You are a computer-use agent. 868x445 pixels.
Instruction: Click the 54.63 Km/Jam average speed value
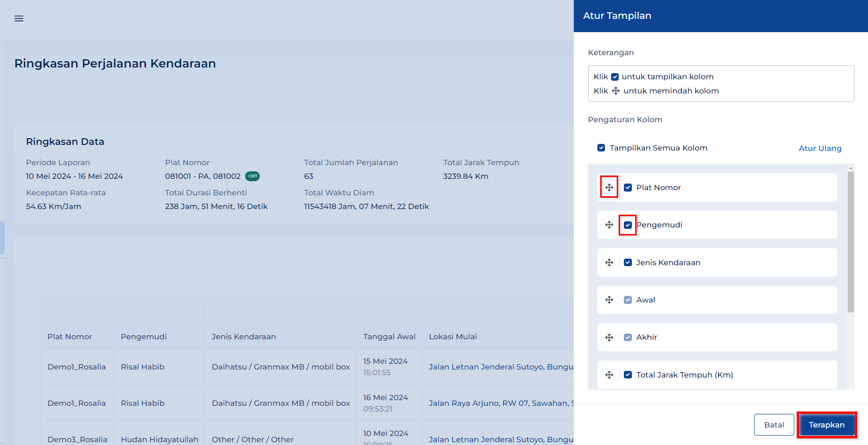[53, 206]
